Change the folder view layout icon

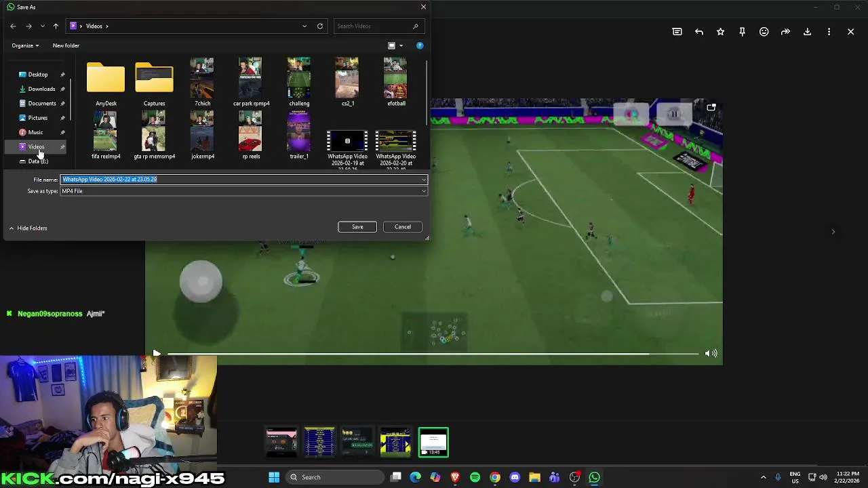point(391,45)
